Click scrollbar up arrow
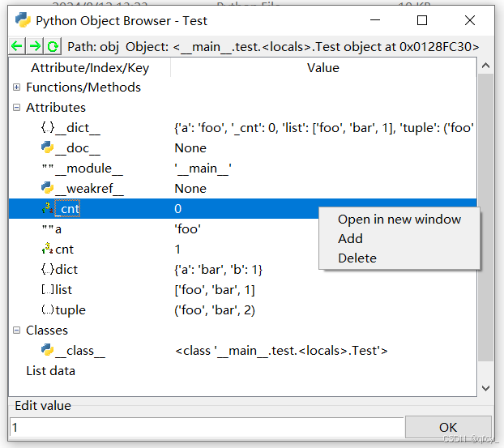This screenshot has height=448, width=504. coord(485,66)
